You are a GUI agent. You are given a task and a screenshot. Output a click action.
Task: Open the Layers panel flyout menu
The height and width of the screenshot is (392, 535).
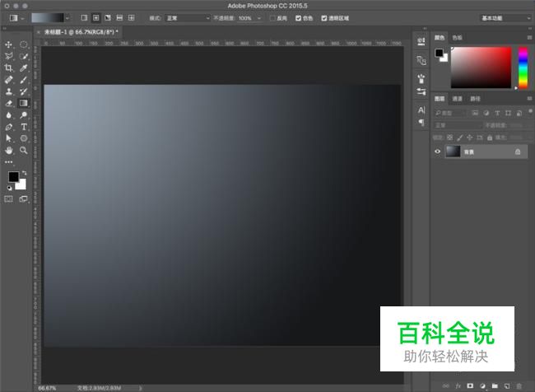click(x=529, y=98)
